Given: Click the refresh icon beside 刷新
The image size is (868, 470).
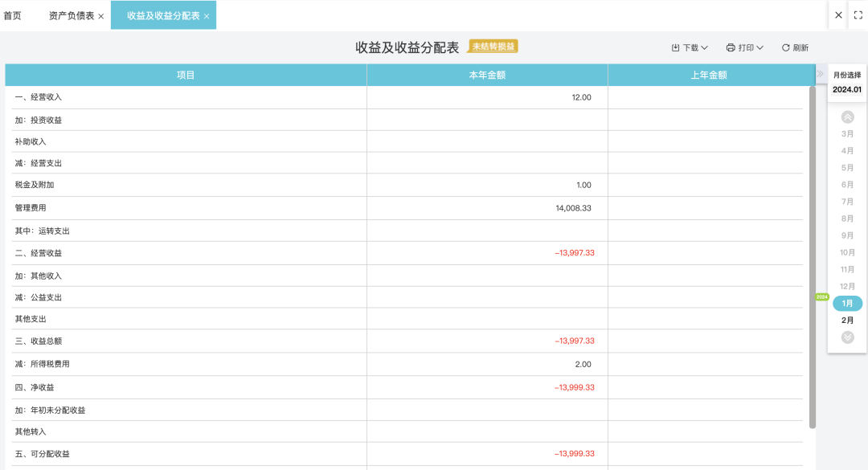Looking at the screenshot, I should (785, 48).
